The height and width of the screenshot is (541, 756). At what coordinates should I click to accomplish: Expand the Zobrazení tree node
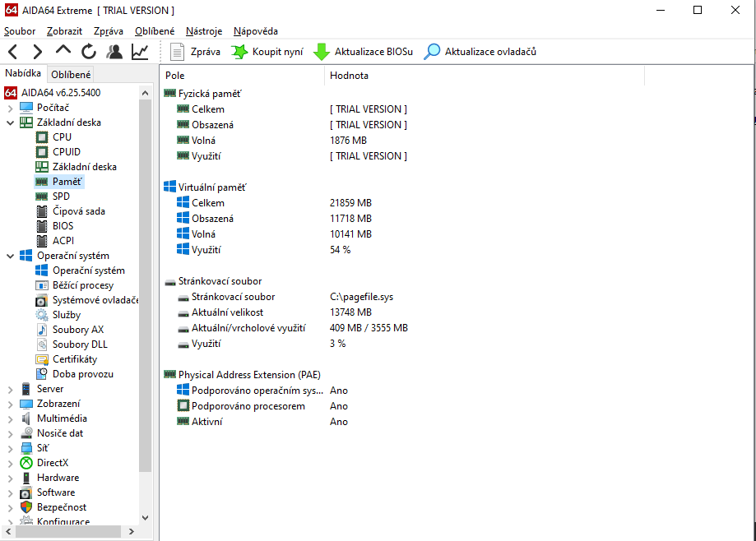pyautogui.click(x=10, y=405)
